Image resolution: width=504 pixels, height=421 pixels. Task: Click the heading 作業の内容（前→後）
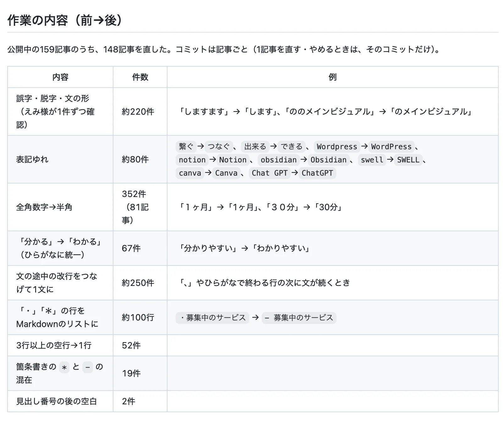click(x=65, y=20)
